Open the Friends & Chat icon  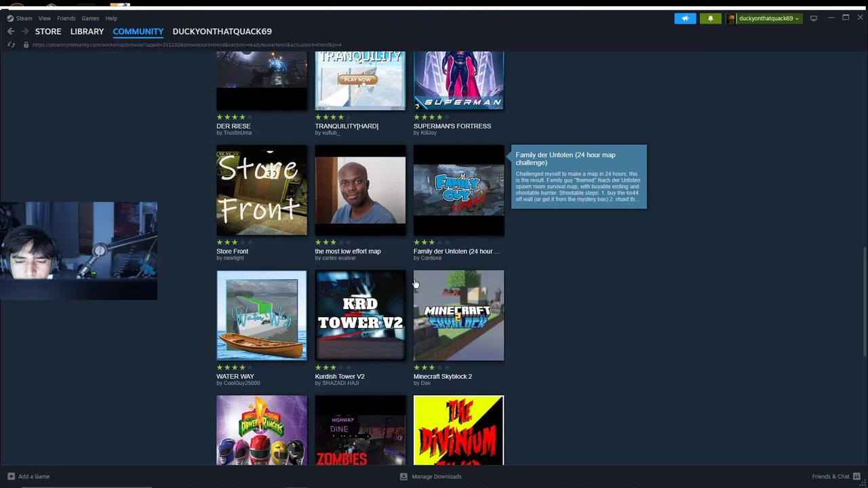(x=857, y=476)
